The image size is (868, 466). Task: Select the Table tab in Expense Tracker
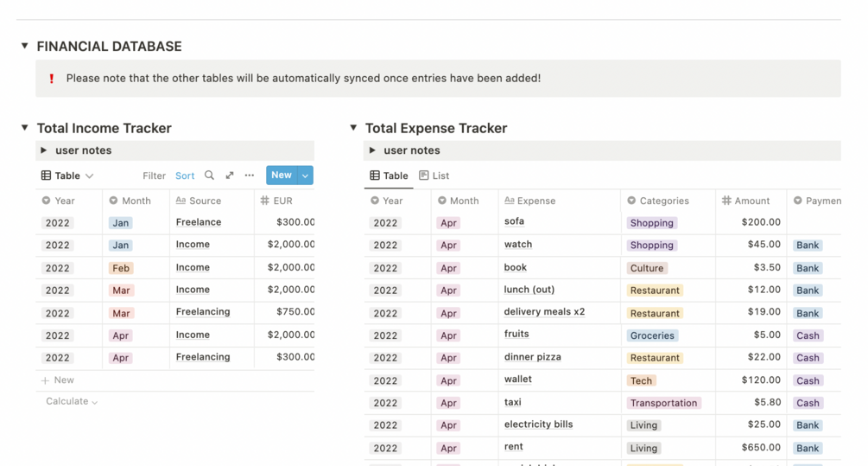(389, 176)
